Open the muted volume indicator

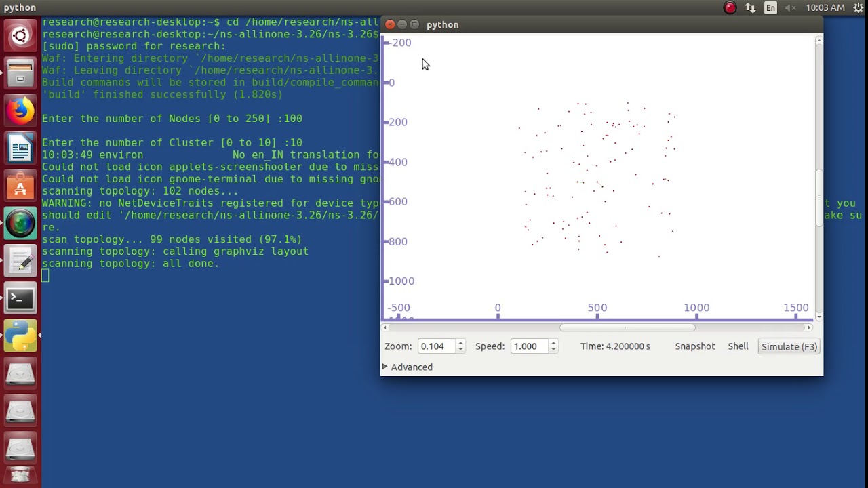click(791, 8)
